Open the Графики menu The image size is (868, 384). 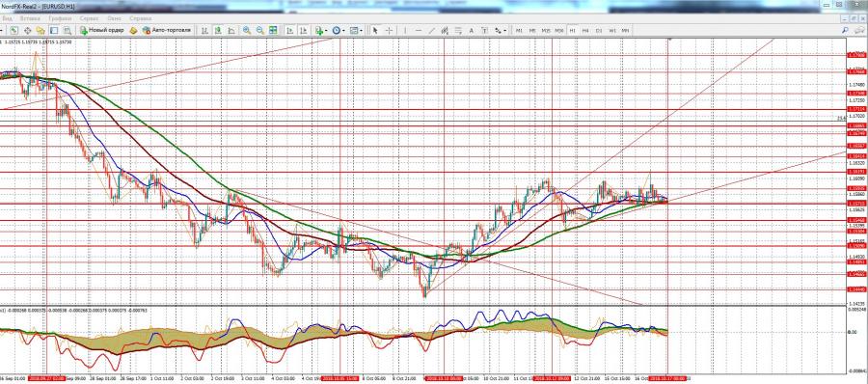[x=60, y=18]
